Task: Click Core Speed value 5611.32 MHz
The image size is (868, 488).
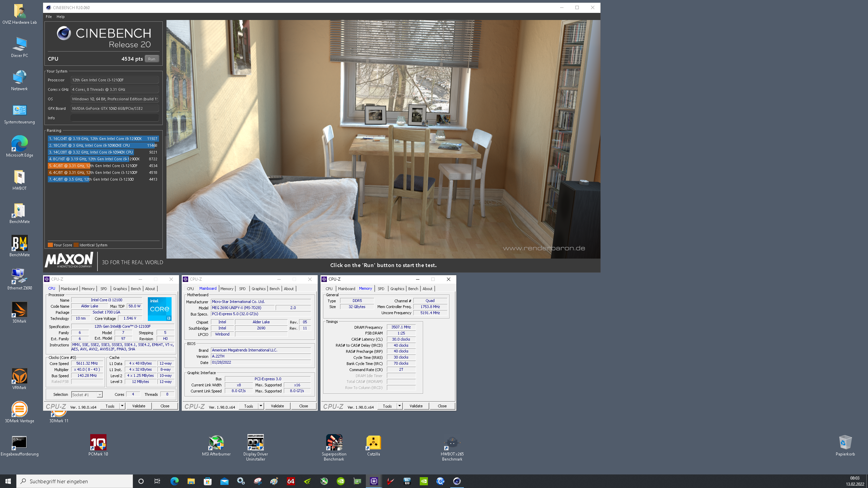Action: click(87, 363)
